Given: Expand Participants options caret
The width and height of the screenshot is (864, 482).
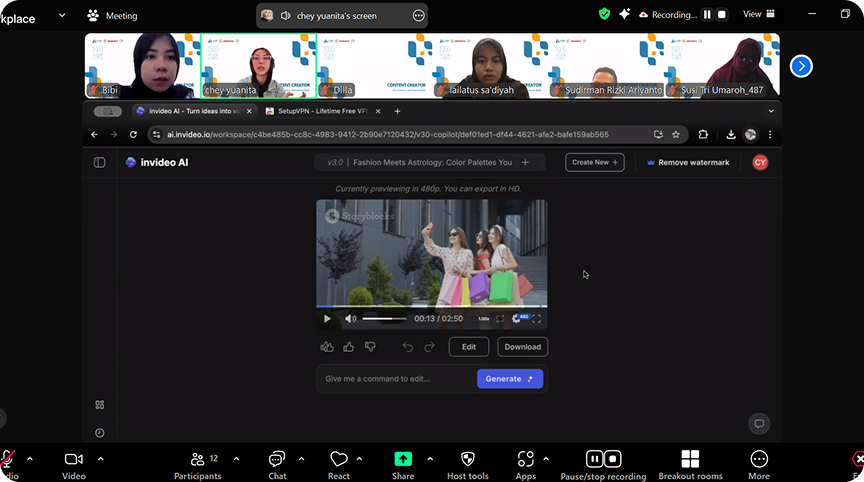Looking at the screenshot, I should (x=236, y=458).
